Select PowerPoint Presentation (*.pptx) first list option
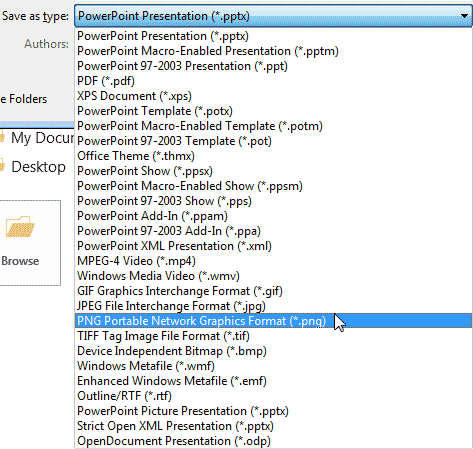473x449 pixels. (273, 36)
